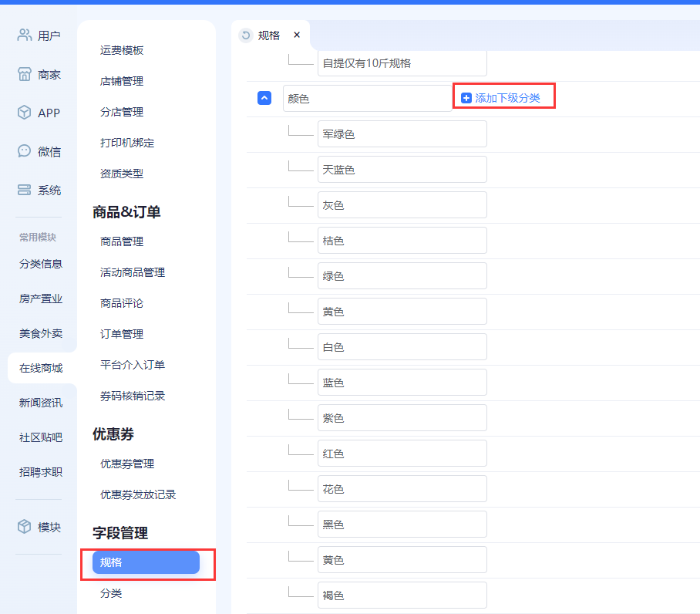The image size is (700, 614).
Task: Click the 军绿色 input field
Action: pyautogui.click(x=402, y=134)
